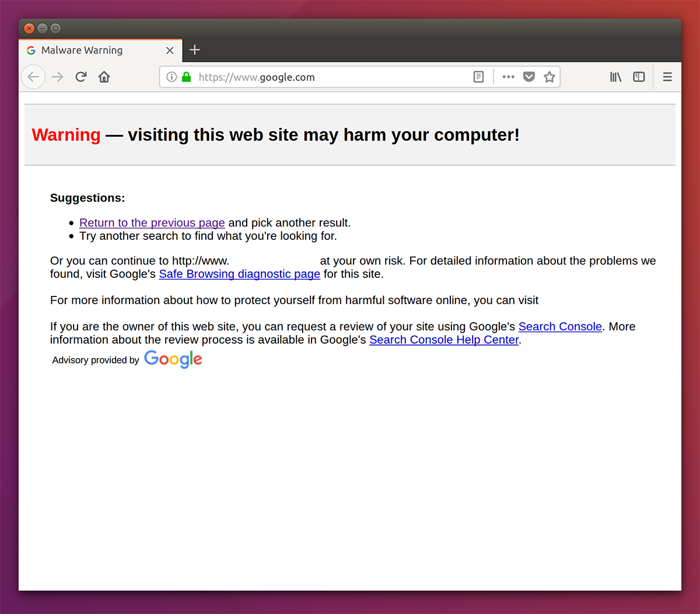Click the red Warning heading word
Image resolution: width=700 pixels, height=614 pixels.
pos(66,135)
